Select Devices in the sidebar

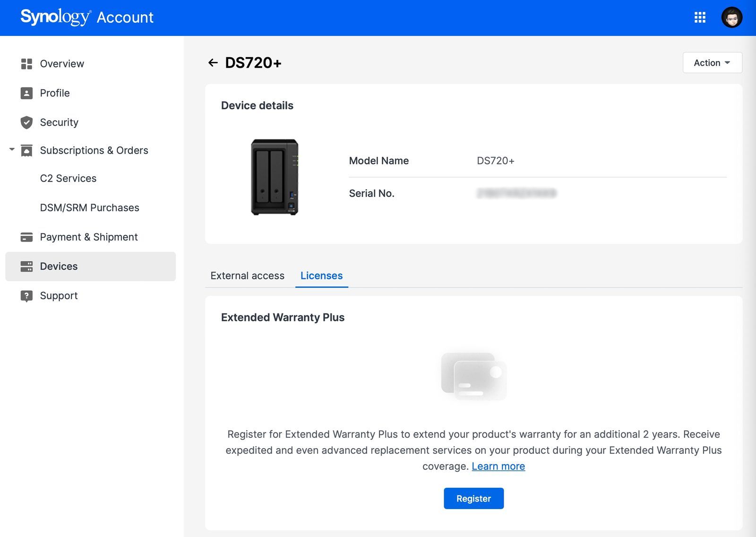pos(90,266)
